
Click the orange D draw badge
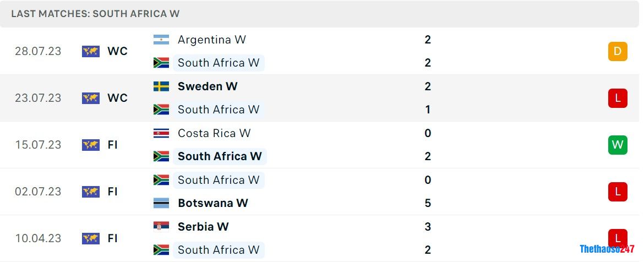coord(618,51)
